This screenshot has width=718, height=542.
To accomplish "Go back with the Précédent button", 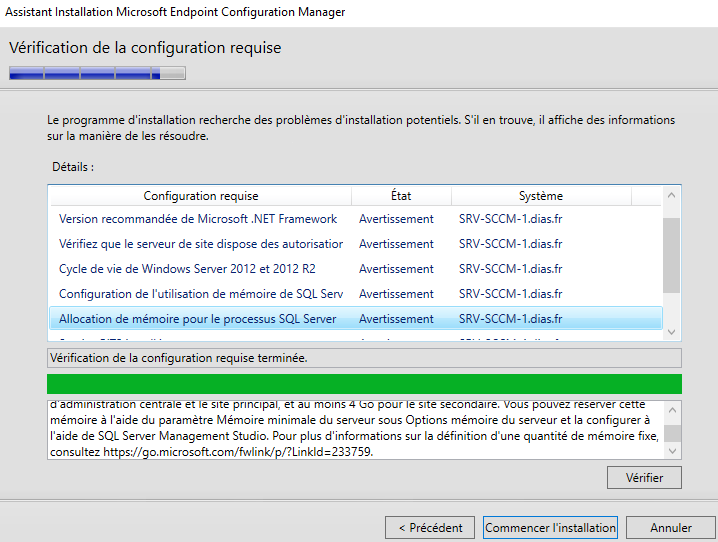I will click(430, 527).
